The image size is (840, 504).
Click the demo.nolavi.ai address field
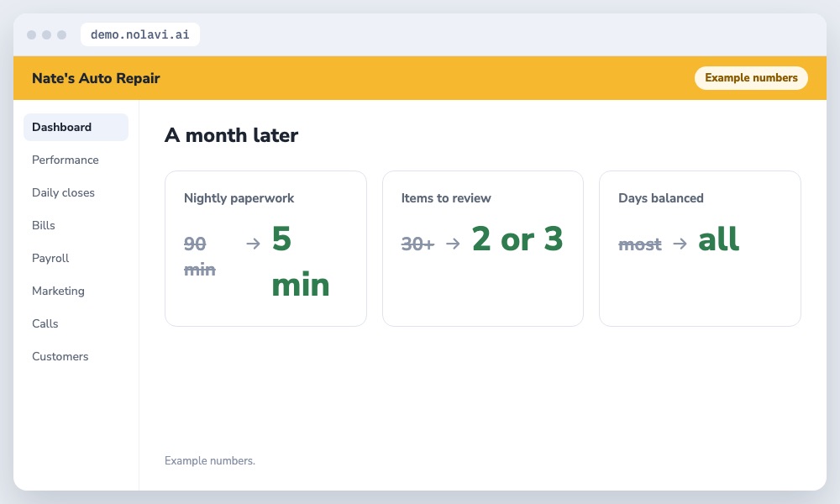point(139,34)
